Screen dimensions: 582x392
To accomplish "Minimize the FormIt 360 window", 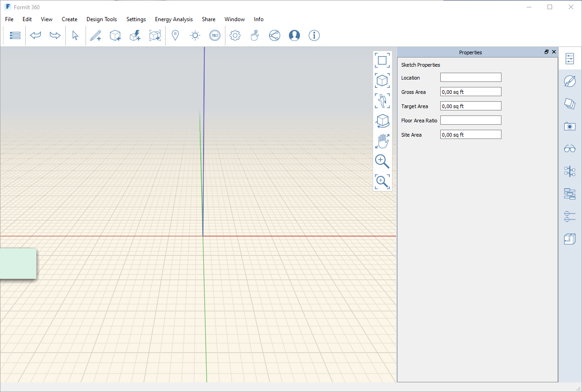I will coord(529,7).
